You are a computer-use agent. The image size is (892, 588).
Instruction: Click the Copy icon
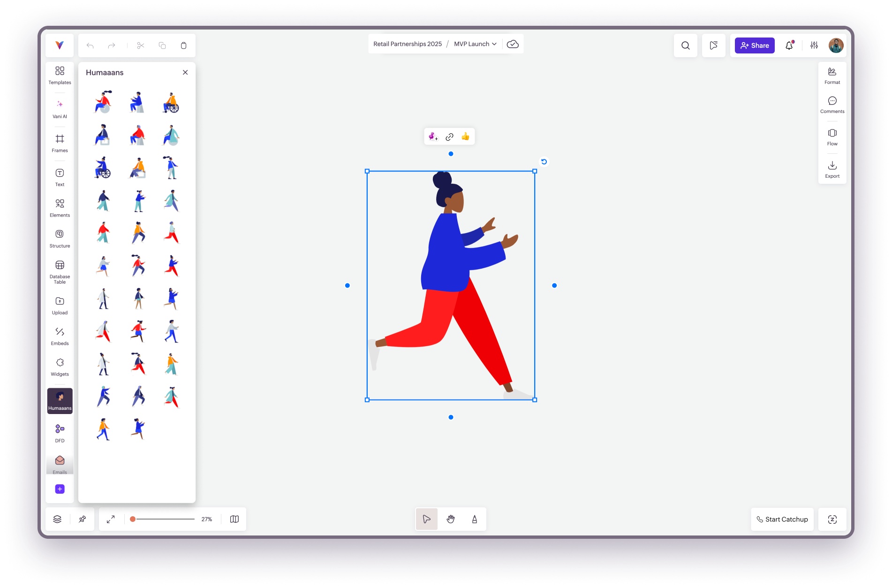click(x=162, y=45)
